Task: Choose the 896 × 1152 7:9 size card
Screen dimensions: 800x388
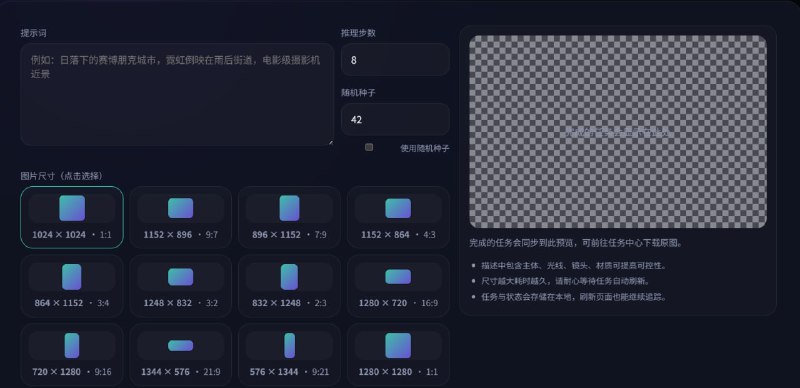Action: pos(289,217)
